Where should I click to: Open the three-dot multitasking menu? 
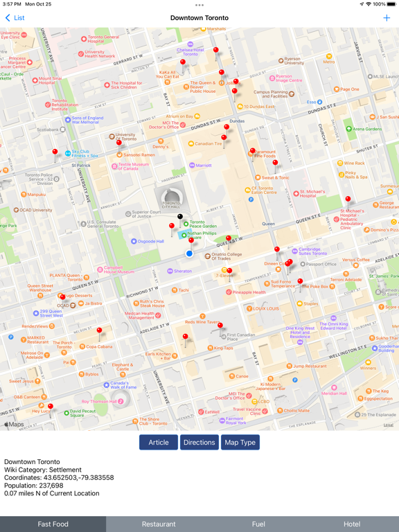[x=199, y=5]
